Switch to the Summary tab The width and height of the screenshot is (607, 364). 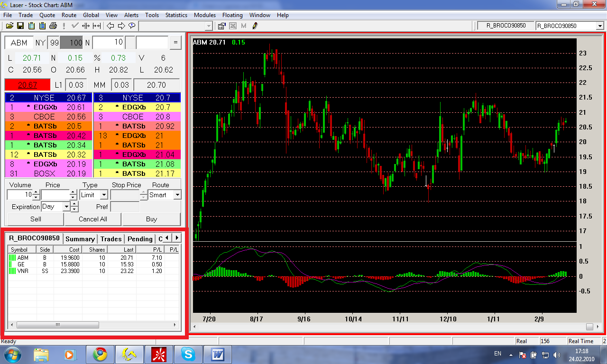click(80, 239)
